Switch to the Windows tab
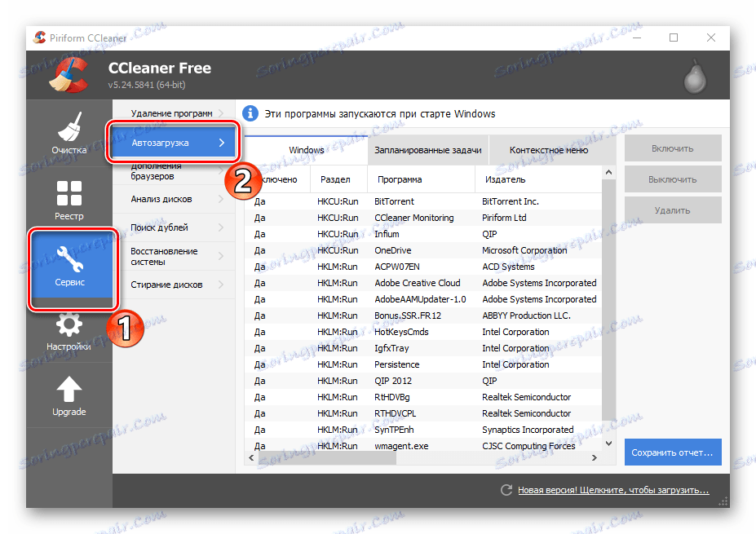 [x=306, y=150]
